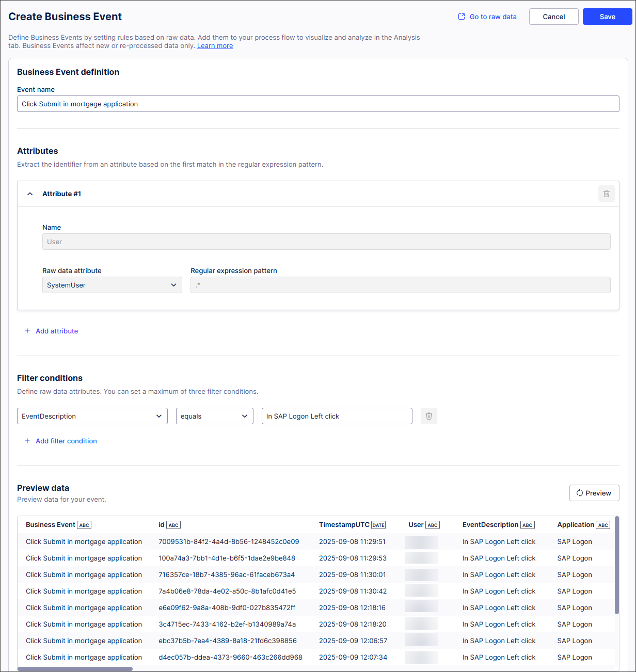Save the business event
The image size is (636, 672).
pos(607,17)
